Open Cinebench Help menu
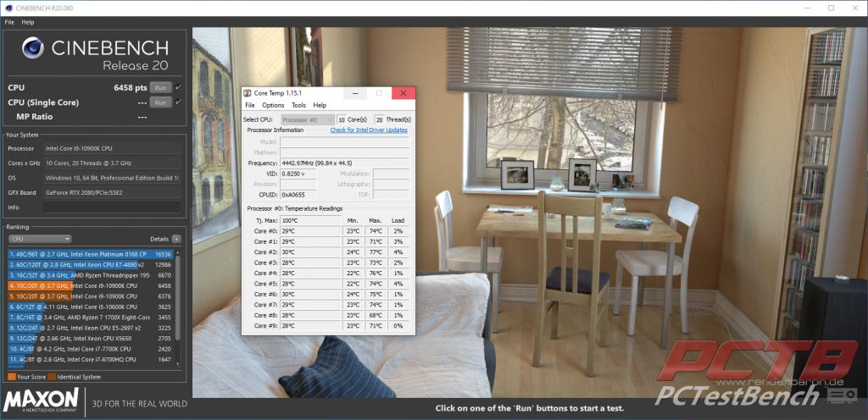 (x=28, y=22)
